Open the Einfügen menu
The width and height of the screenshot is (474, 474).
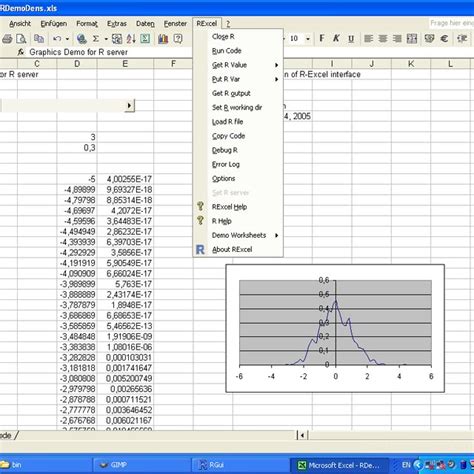pos(54,24)
